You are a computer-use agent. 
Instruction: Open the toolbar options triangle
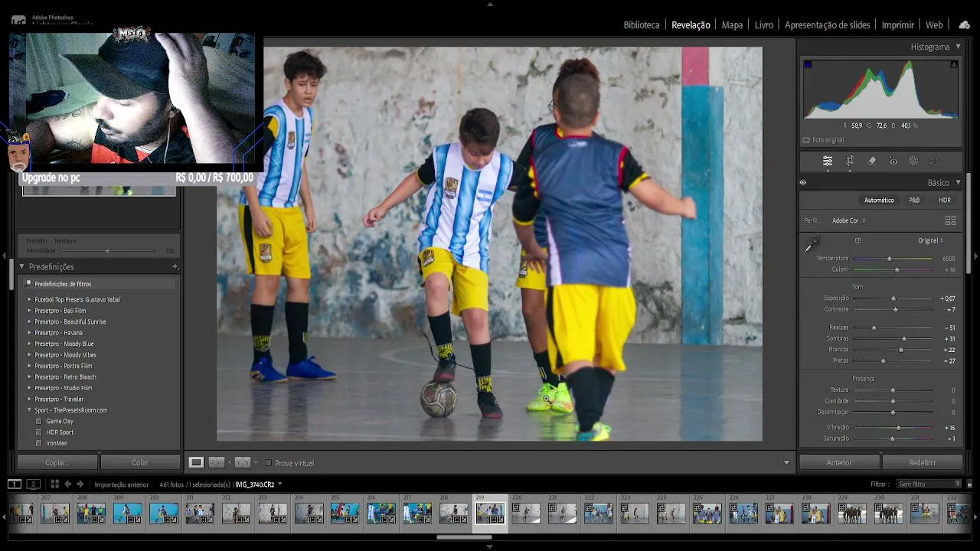point(786,462)
